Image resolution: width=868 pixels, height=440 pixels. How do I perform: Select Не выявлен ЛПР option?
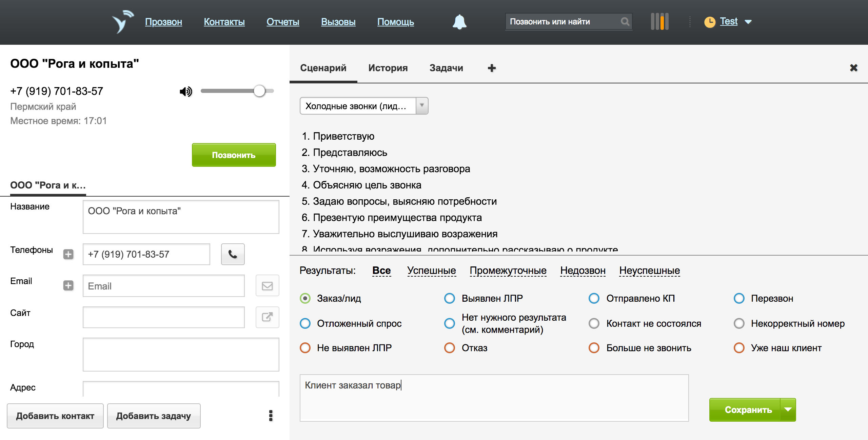(x=305, y=348)
